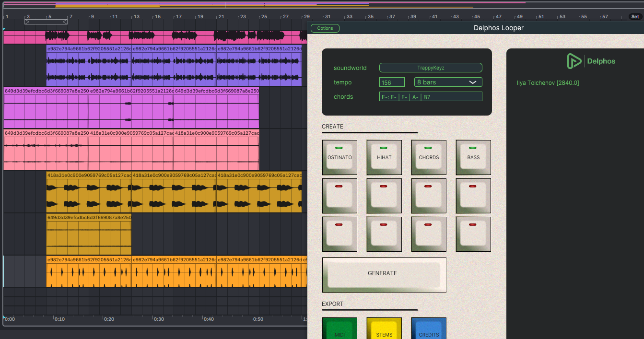Open the blue CREDITS button

coord(428,329)
